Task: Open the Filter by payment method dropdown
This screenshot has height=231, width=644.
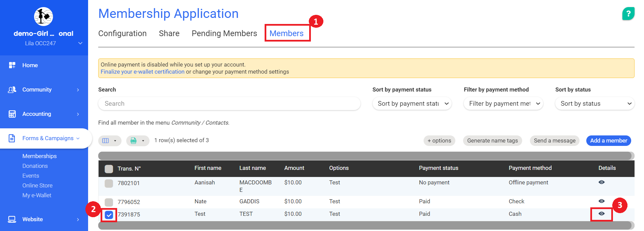Action: tap(503, 104)
